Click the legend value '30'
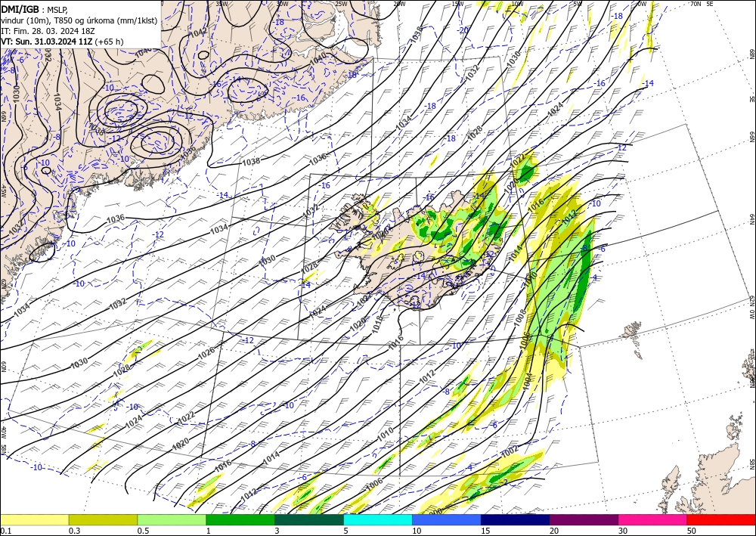The image size is (756, 536). pos(624,531)
